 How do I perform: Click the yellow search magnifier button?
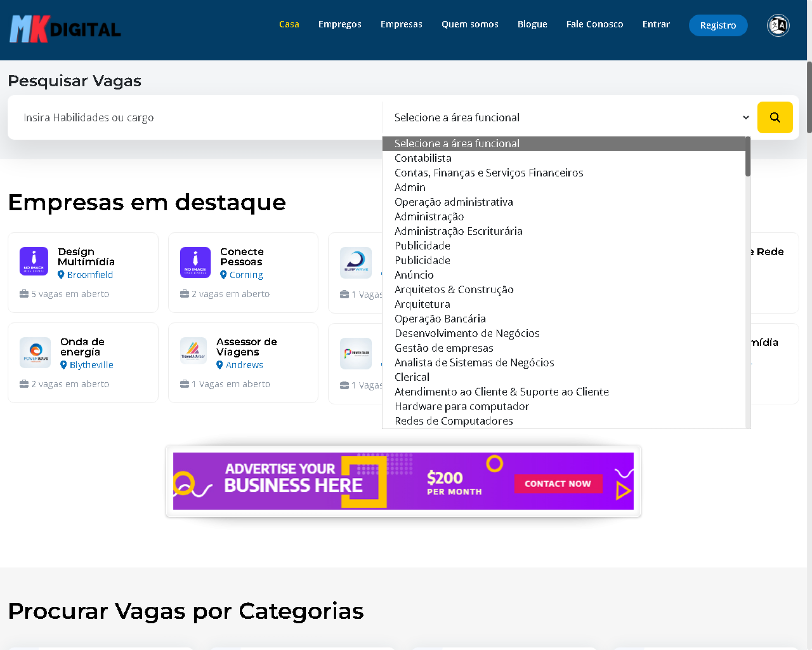point(774,117)
